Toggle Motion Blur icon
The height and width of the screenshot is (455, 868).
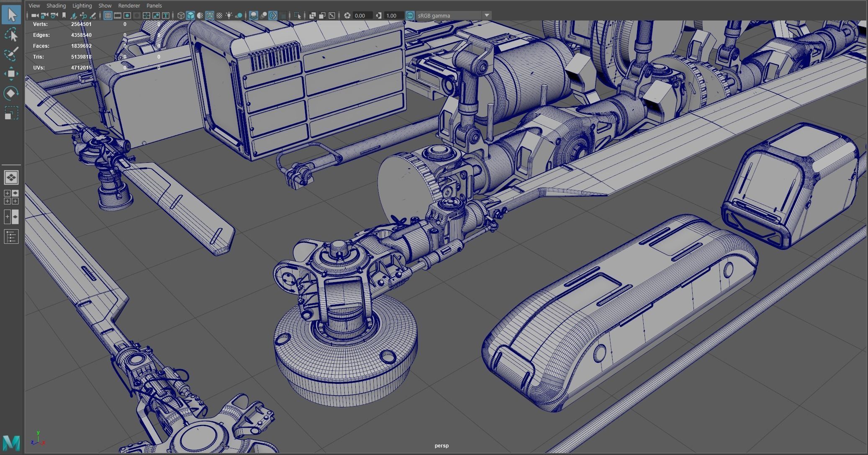click(x=263, y=15)
